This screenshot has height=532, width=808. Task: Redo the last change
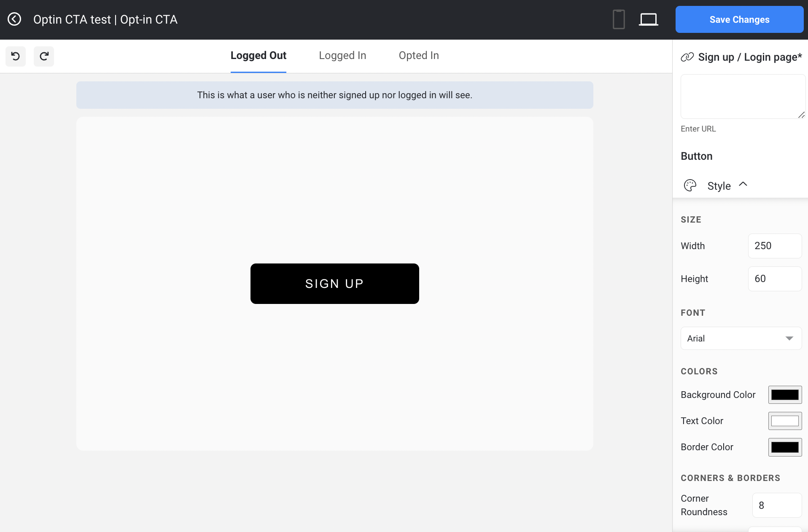[x=44, y=56]
